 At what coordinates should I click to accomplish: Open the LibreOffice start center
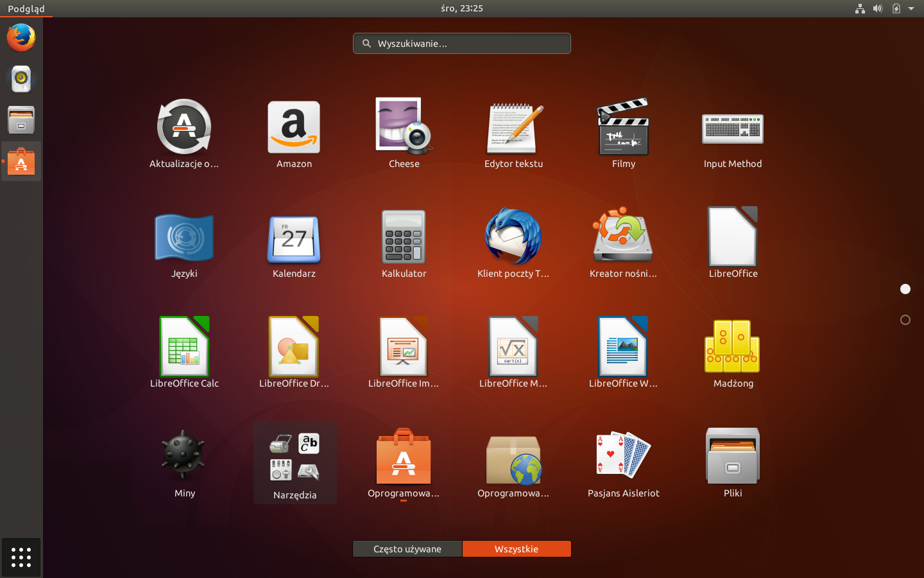[x=733, y=243]
